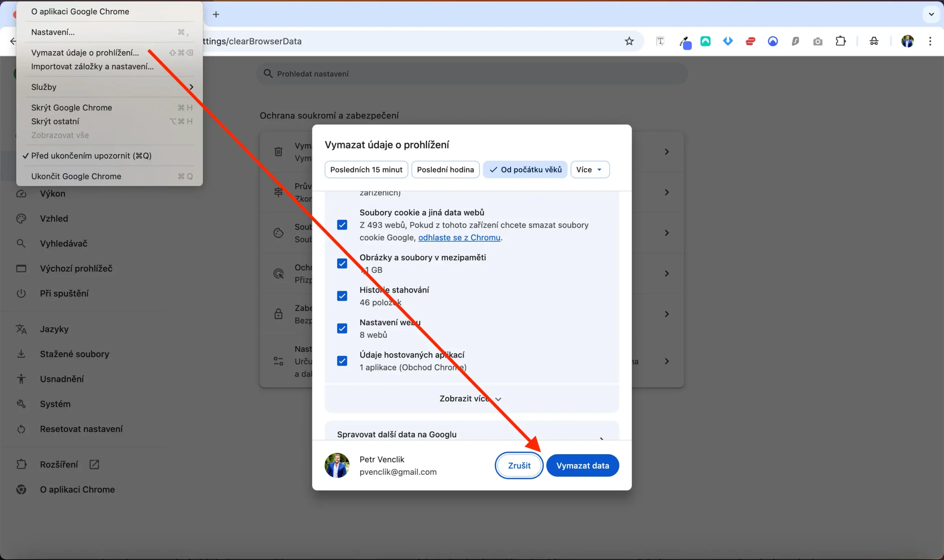Uncheck Historie stahování
This screenshot has height=560, width=944.
tap(341, 295)
